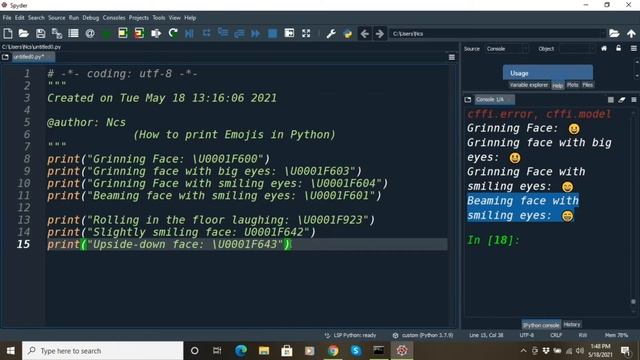Open the Source combo box
The width and height of the screenshot is (640, 360).
click(507, 49)
